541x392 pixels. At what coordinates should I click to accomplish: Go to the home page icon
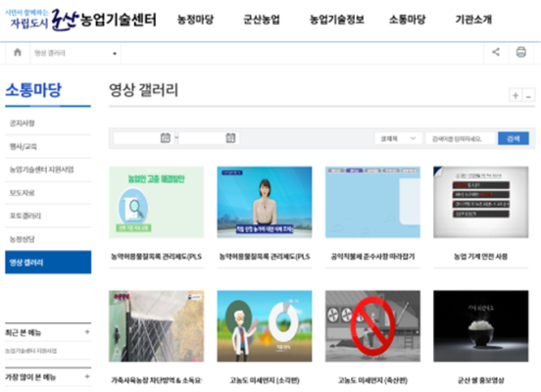(x=18, y=53)
